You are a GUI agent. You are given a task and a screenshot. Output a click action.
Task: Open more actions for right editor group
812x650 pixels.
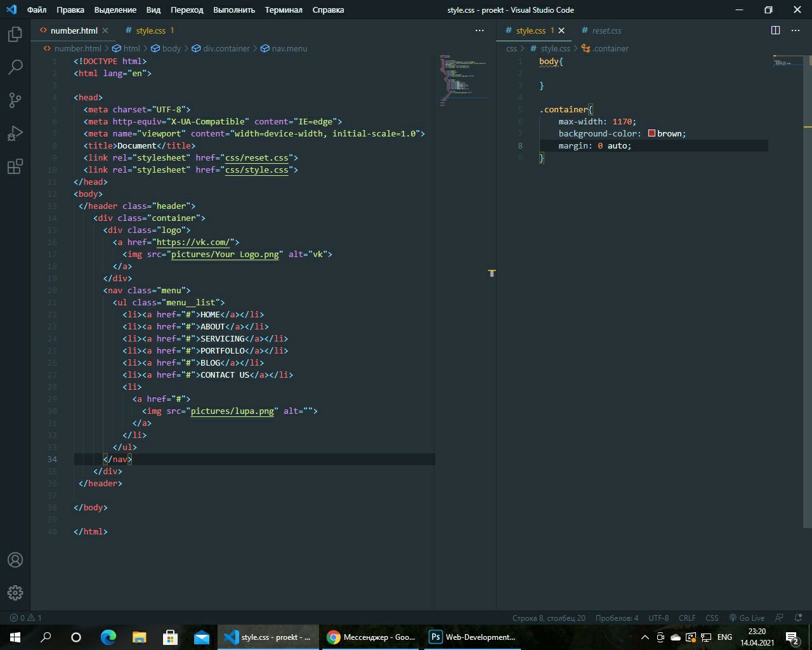point(796,30)
